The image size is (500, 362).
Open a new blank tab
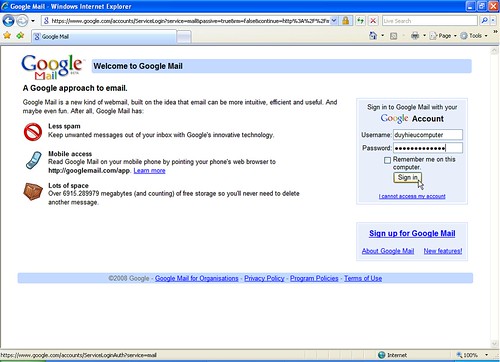click(x=184, y=37)
